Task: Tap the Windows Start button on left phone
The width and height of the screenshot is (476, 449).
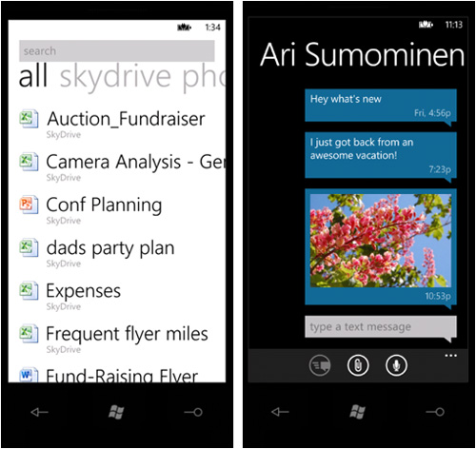Action: tap(116, 412)
